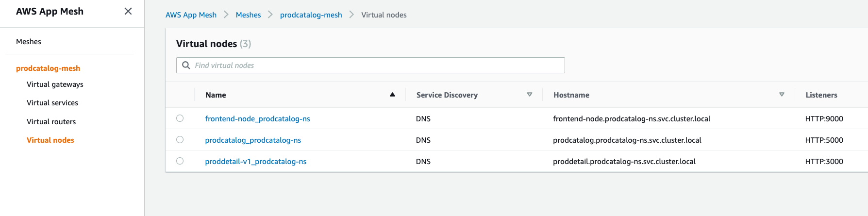Image resolution: width=868 pixels, height=216 pixels.
Task: Go to Virtual services
Action: [x=52, y=103]
